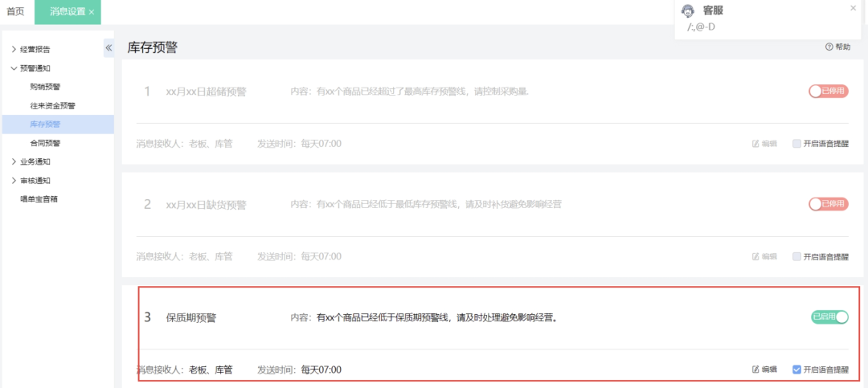Uncheck 开启语音提醒 for 保质期预警

point(796,370)
